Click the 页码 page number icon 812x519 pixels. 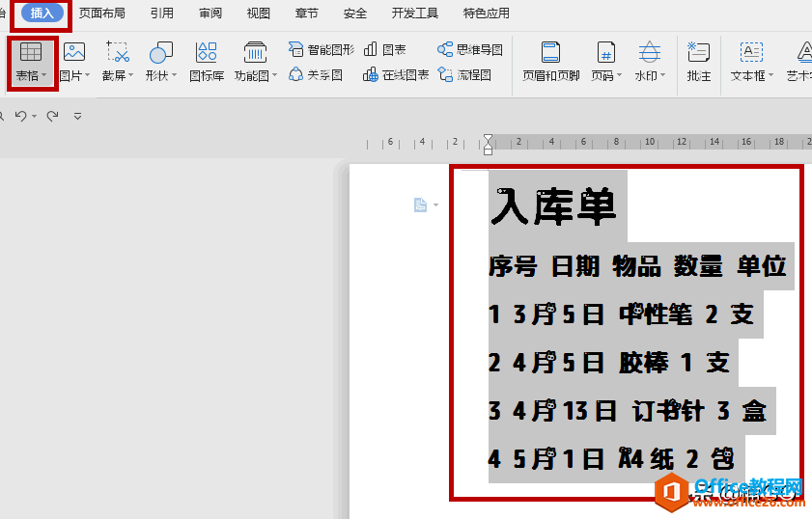(x=605, y=52)
